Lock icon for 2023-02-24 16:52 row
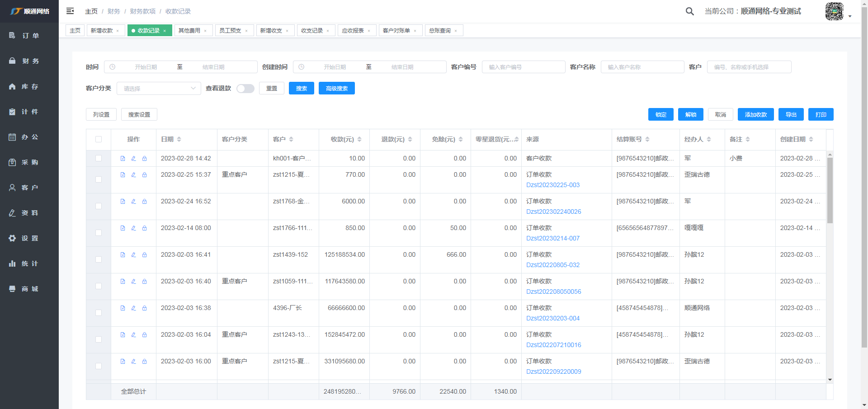Image resolution: width=868 pixels, height=409 pixels. 144,201
